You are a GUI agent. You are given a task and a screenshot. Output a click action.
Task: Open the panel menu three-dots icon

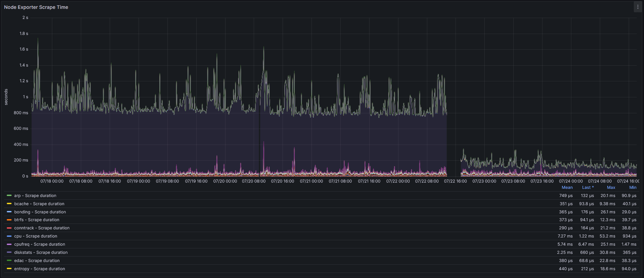click(638, 7)
